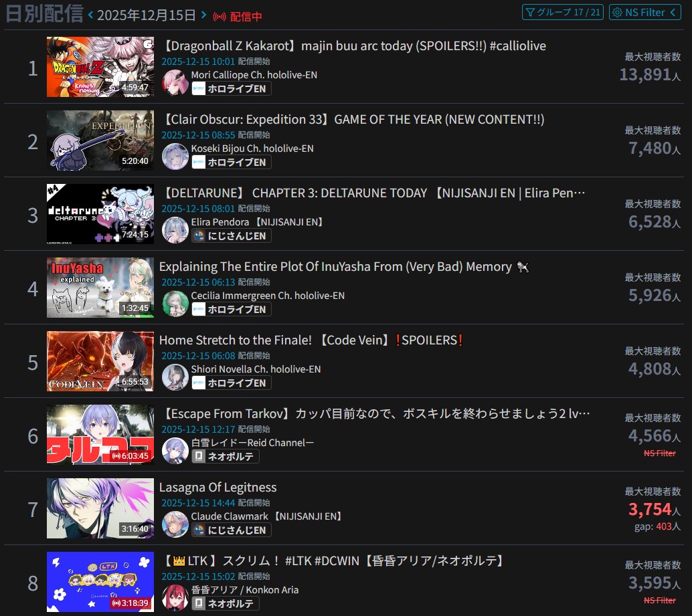Open Explaining The Entire Plot Of InuYasha title
Viewport: 692px width, 616px height.
344,267
